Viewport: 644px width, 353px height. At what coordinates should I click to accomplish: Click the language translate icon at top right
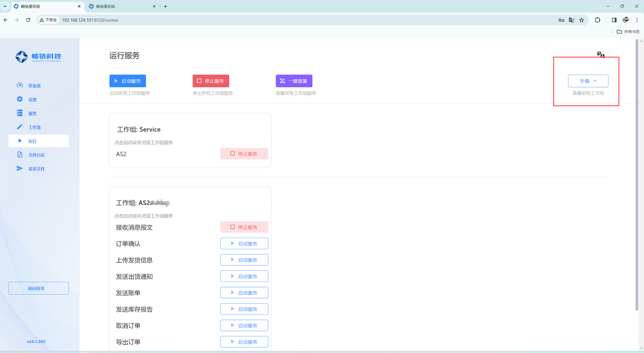point(600,55)
